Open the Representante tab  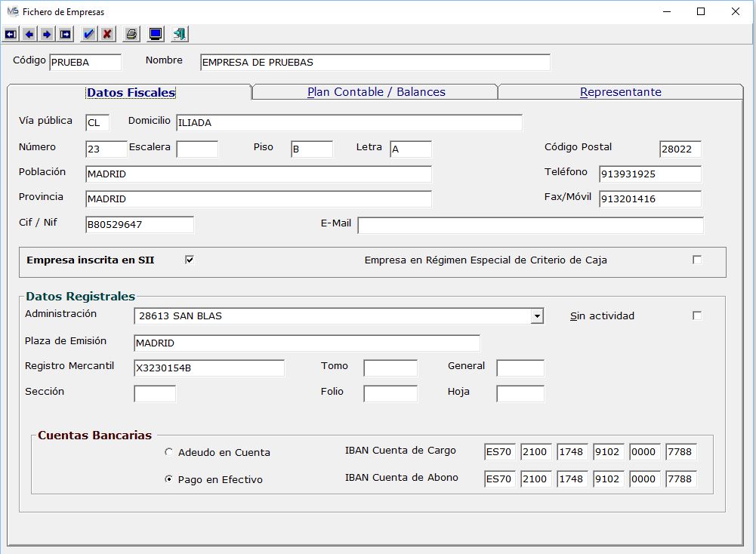click(x=621, y=92)
